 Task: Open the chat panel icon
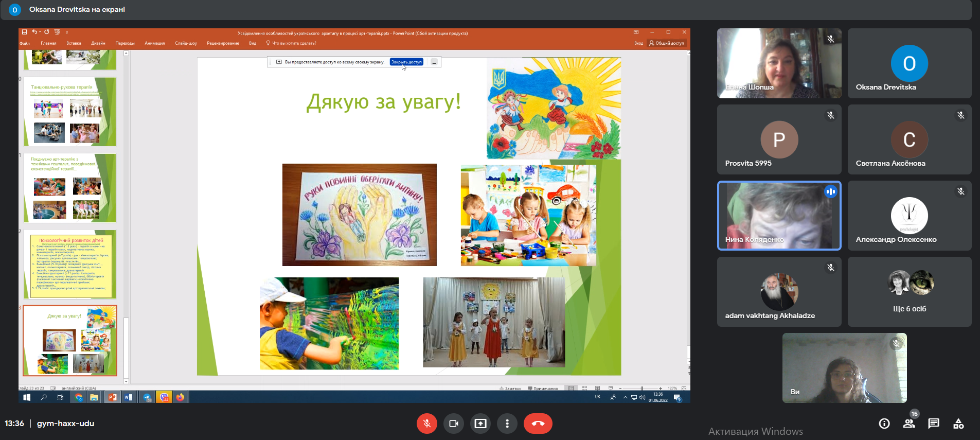(933, 424)
